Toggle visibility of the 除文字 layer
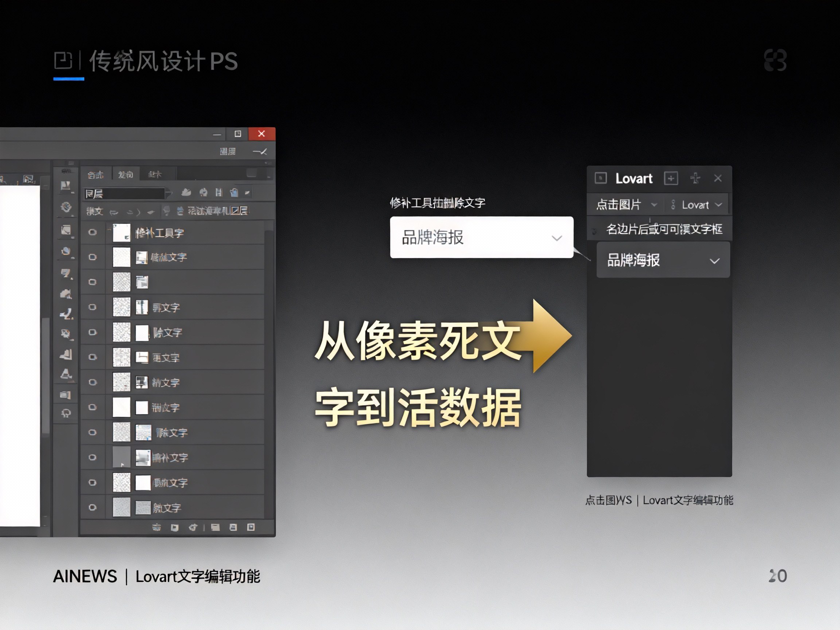Image resolution: width=840 pixels, height=630 pixels. [92, 332]
